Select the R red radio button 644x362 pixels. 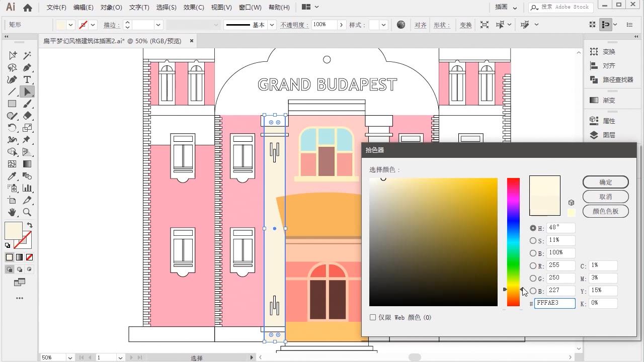tap(533, 265)
